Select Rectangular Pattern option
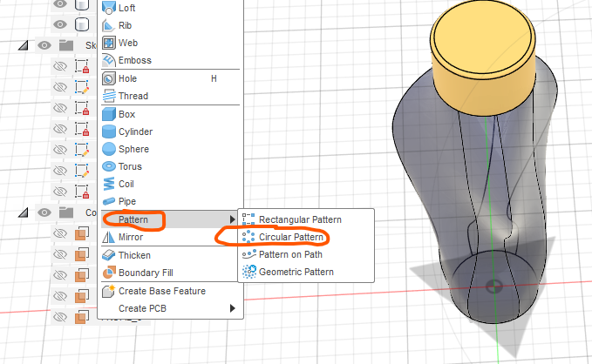Viewport: 592px width, 364px height. tap(300, 219)
